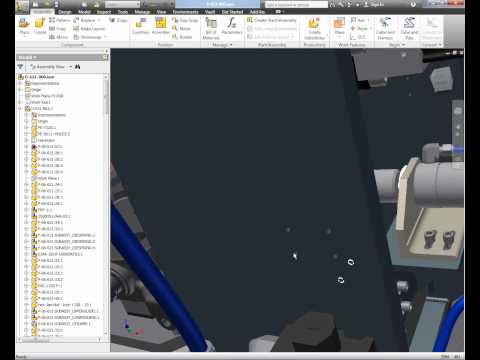Switch to the Tools ribbon tab
The width and height of the screenshot is (480, 360).
[123, 12]
